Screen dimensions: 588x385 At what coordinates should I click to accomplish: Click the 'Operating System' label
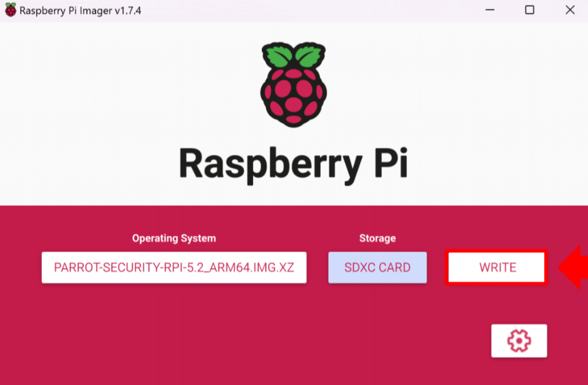pyautogui.click(x=174, y=239)
